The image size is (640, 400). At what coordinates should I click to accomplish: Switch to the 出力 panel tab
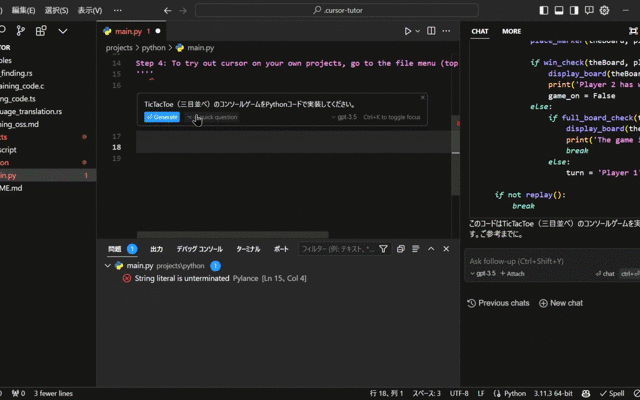(x=156, y=249)
